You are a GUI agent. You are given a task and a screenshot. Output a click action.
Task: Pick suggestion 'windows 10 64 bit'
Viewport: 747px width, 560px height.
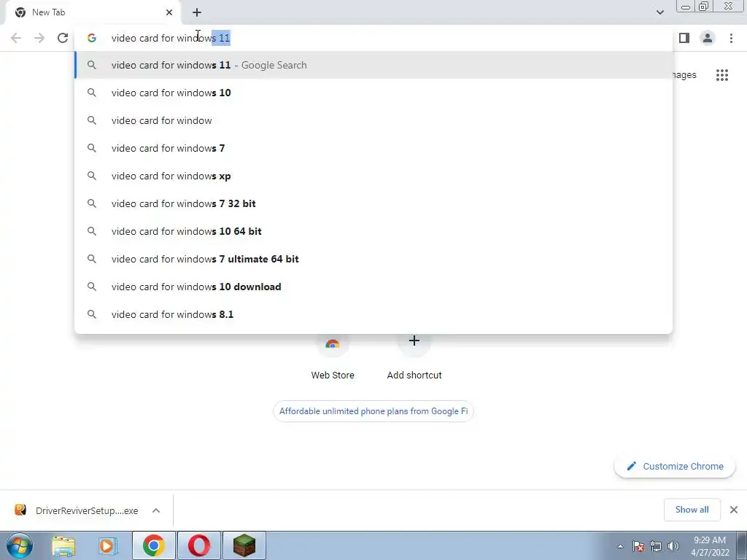point(373,231)
